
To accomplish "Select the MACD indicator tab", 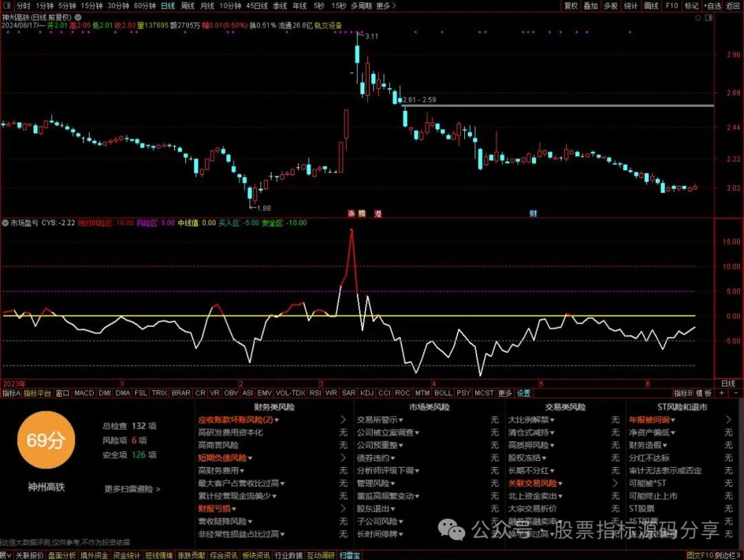I will point(84,393).
